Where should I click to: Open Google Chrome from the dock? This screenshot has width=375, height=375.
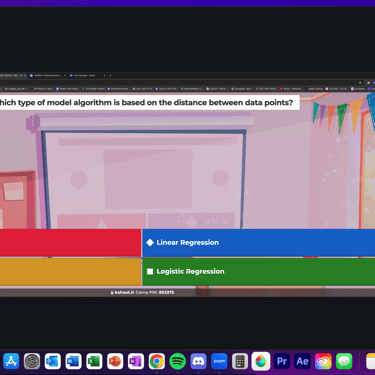coord(157,361)
